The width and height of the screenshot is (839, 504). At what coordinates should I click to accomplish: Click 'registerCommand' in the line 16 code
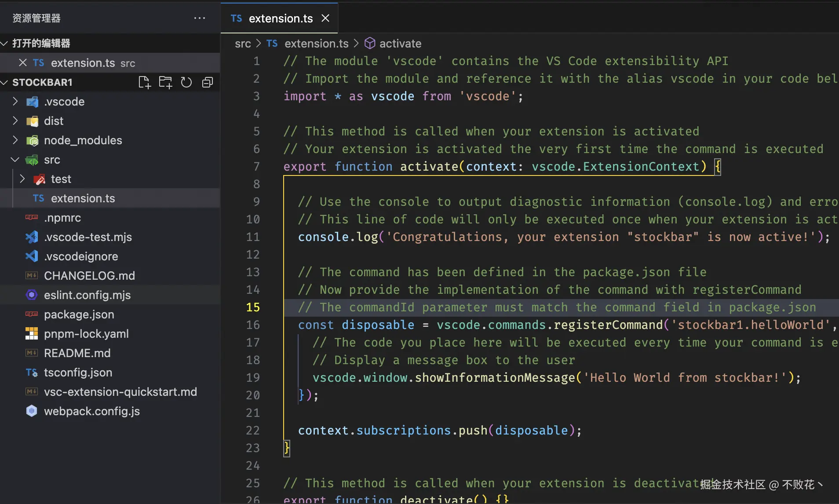608,325
